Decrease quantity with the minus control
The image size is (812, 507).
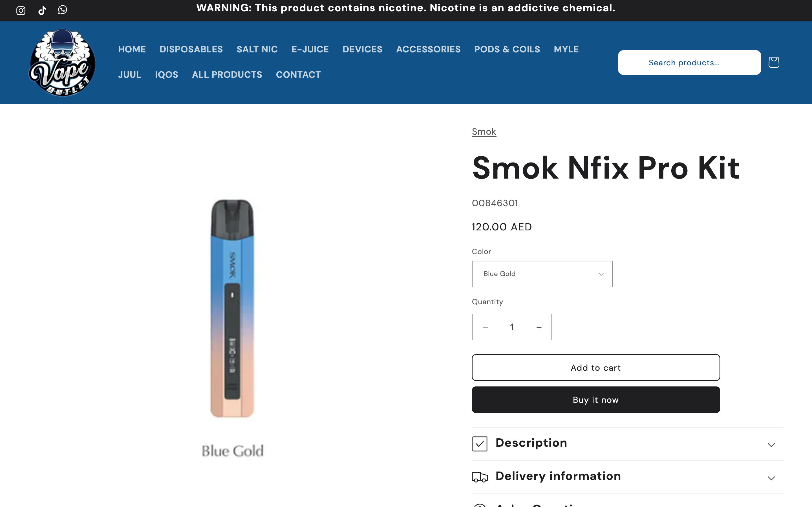pos(486,327)
